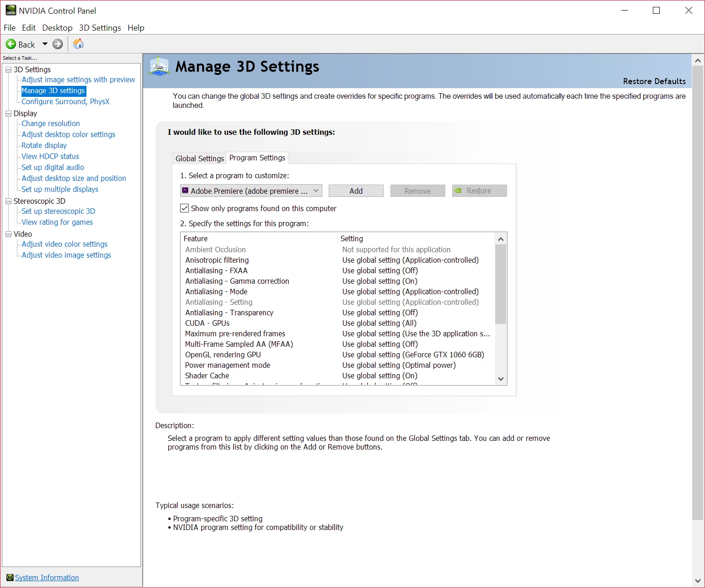Open Adjust image settings with preview

click(x=78, y=79)
